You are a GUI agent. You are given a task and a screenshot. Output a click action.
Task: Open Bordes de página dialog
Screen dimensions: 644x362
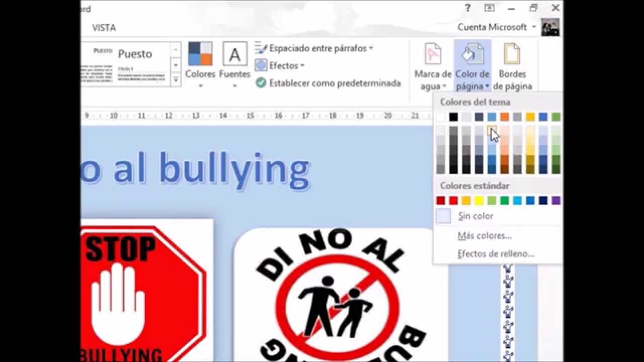pos(512,66)
